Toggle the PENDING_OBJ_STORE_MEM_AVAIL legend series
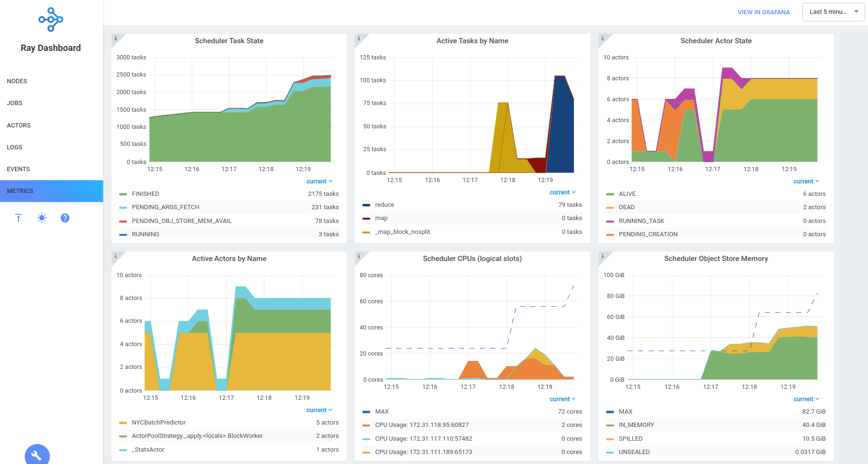This screenshot has width=868, height=464. pyautogui.click(x=181, y=221)
